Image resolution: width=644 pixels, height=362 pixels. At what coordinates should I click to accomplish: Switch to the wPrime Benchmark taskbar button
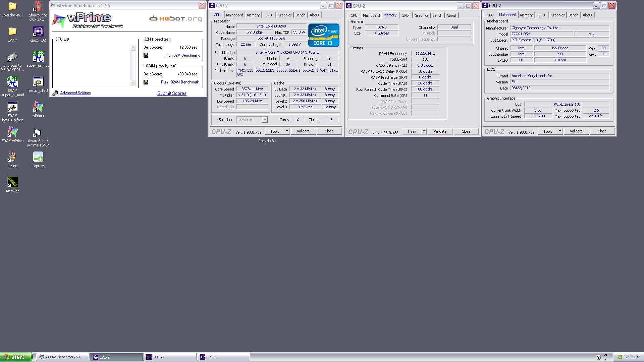[x=62, y=357]
